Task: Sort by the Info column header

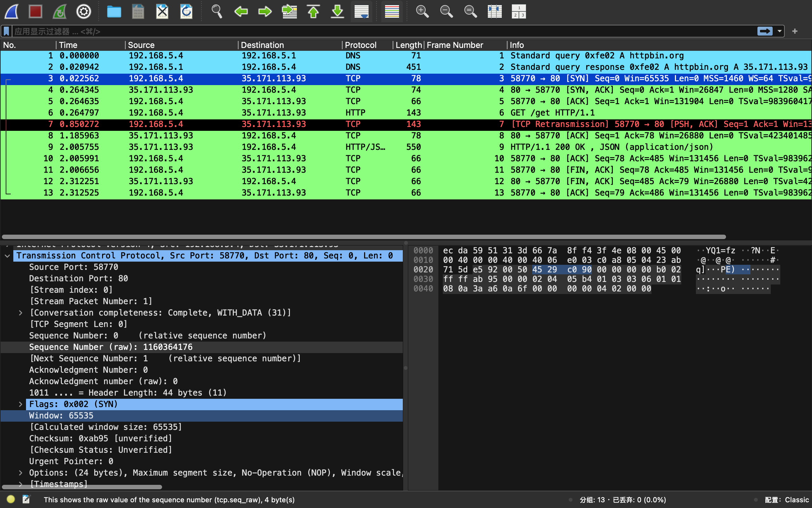Action: tap(659, 45)
